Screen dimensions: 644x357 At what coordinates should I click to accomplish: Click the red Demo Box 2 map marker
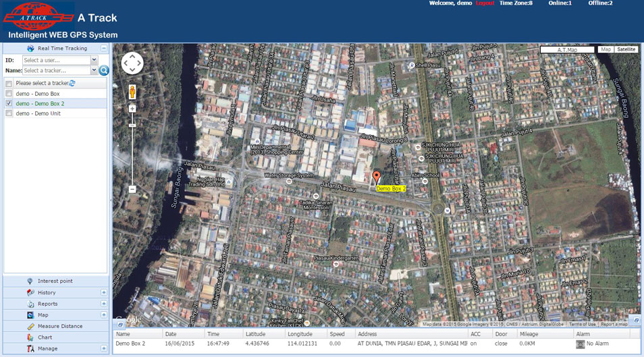377,177
